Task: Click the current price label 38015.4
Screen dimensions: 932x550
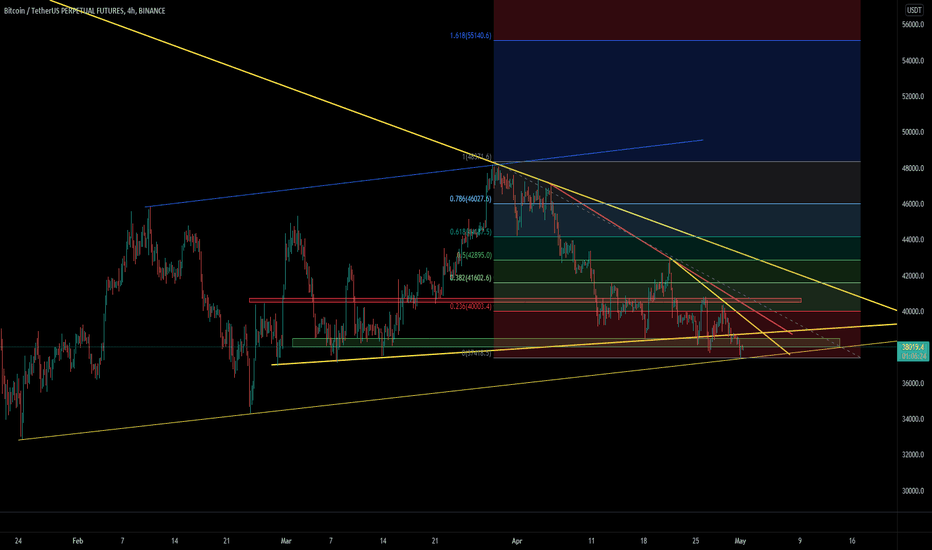Action: pyautogui.click(x=912, y=347)
